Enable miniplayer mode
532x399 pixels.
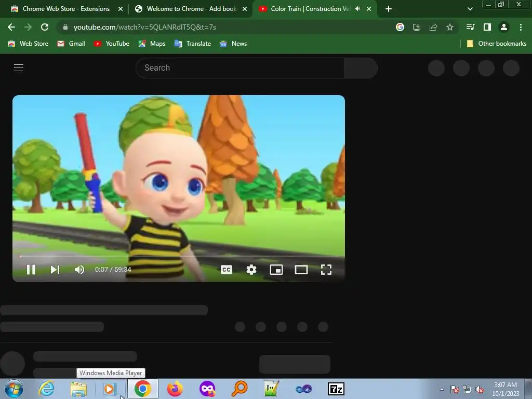click(276, 270)
